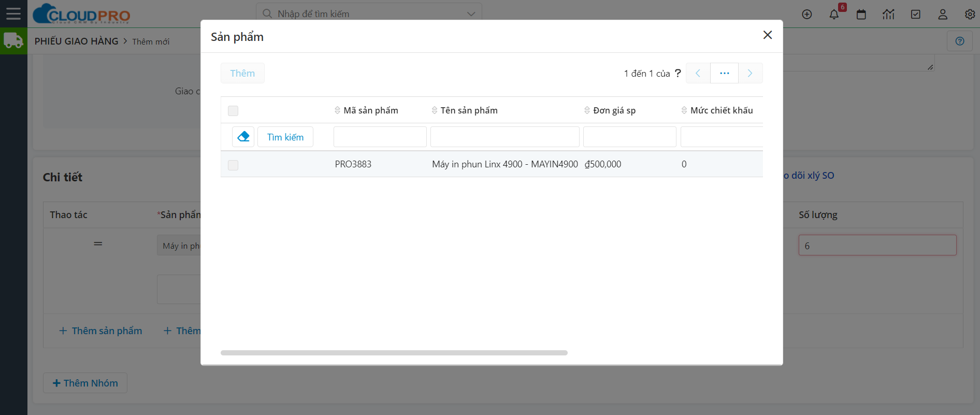This screenshot has width=980, height=415.
Task: Click the '1 đến 1 của' paging text
Action: tap(647, 74)
